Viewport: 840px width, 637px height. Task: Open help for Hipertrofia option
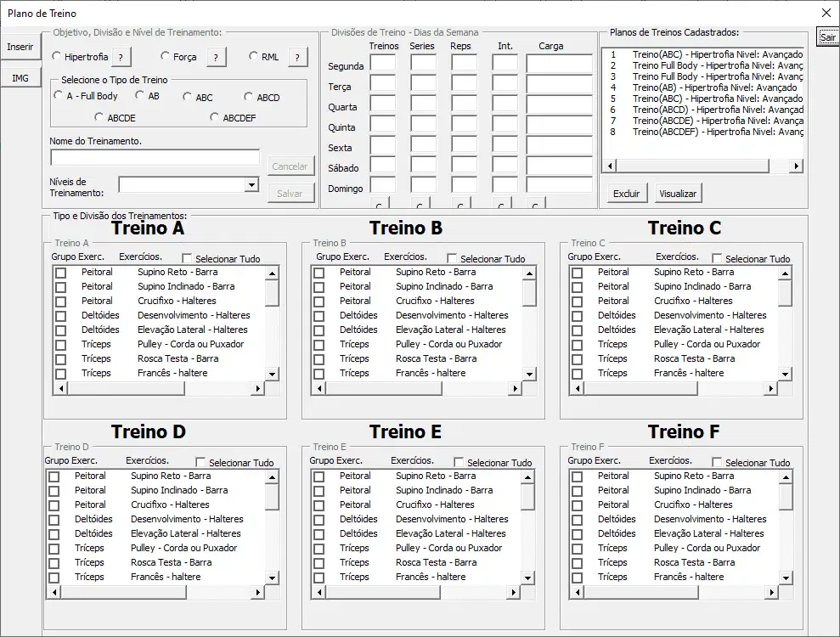tap(121, 57)
